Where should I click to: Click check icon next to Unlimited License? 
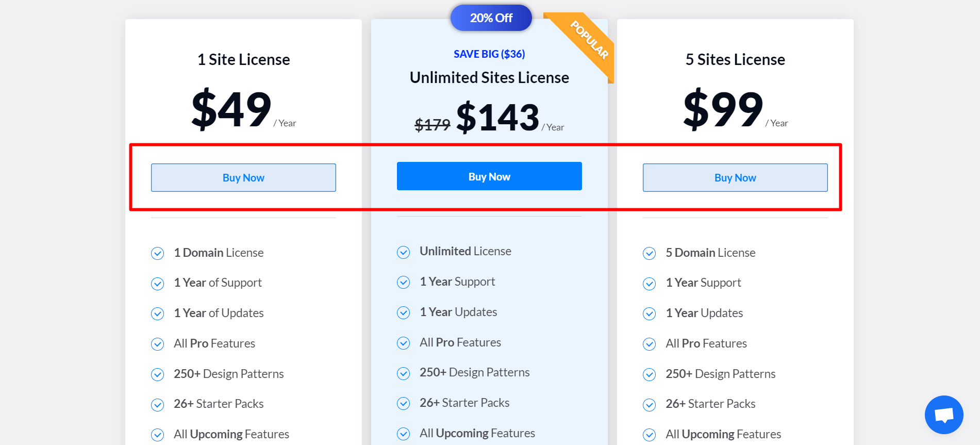(x=403, y=252)
